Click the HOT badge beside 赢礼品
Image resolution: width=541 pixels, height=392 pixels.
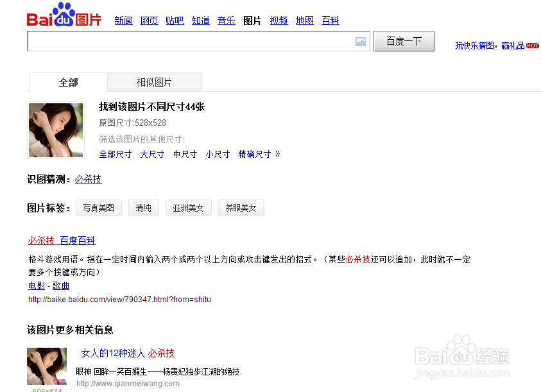point(533,46)
